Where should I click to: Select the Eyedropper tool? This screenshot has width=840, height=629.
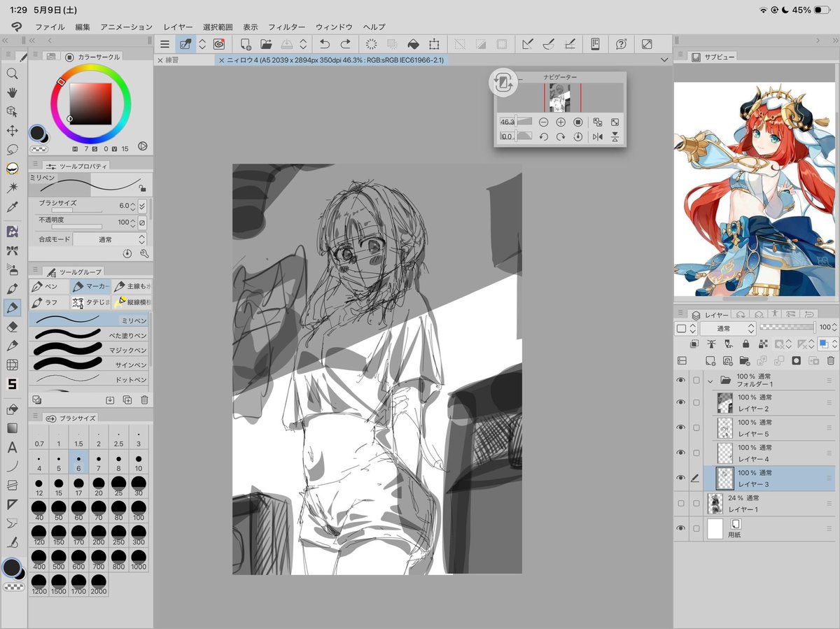pyautogui.click(x=12, y=207)
